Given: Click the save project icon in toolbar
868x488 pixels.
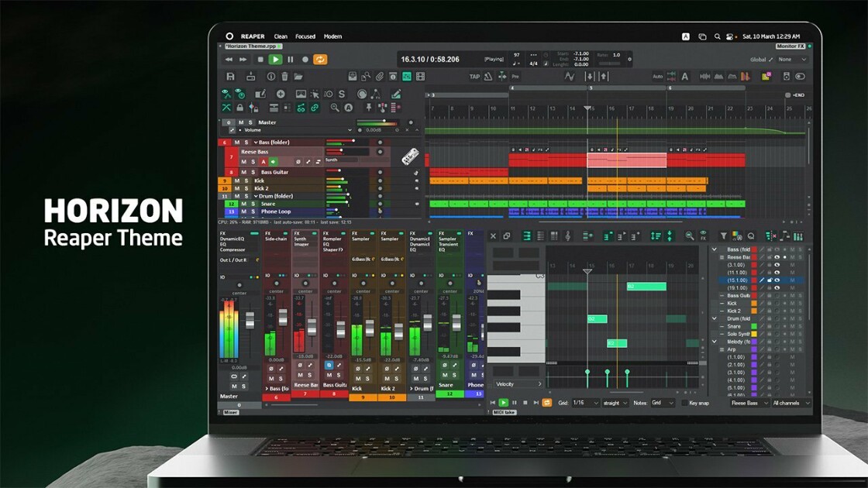Looking at the screenshot, I should click(x=230, y=77).
